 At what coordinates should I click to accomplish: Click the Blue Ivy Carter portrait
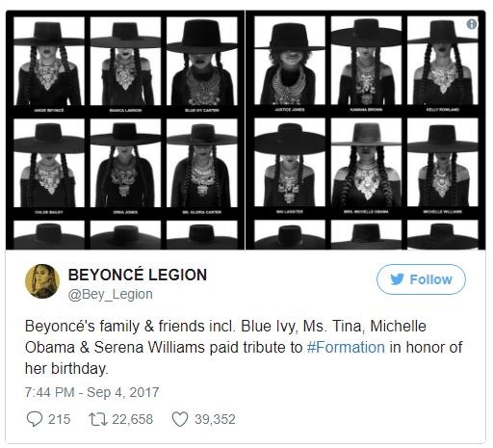(202, 61)
